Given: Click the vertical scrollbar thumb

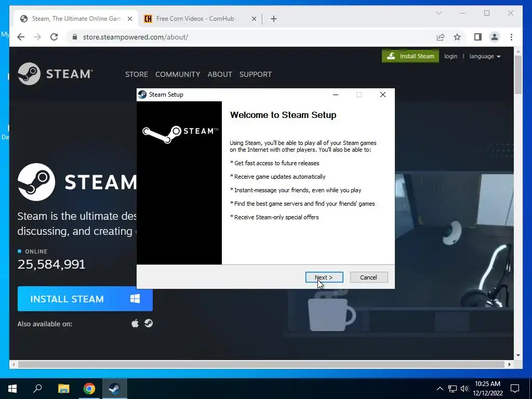Looking at the screenshot, I should [518, 75].
